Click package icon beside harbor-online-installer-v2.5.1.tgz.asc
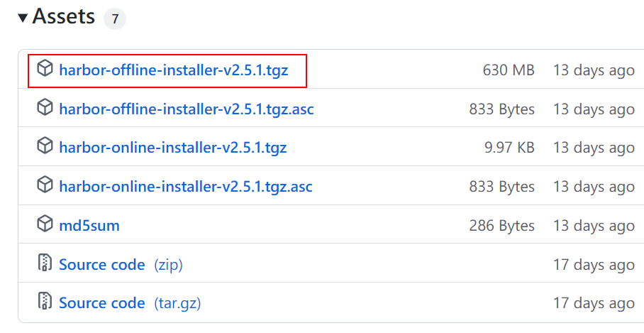The width and height of the screenshot is (644, 333). (x=45, y=186)
